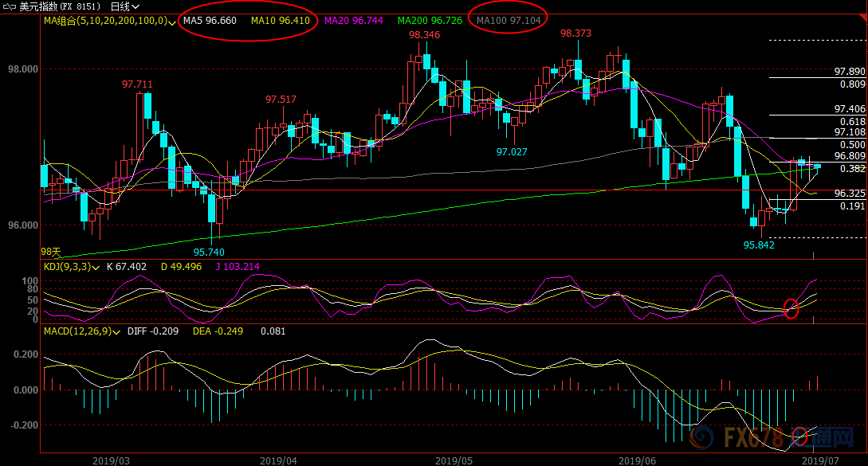Screen dimensions: 868x466
Task: Expand the KDJ(9,3,3) indicator dropdown
Action: [96, 268]
